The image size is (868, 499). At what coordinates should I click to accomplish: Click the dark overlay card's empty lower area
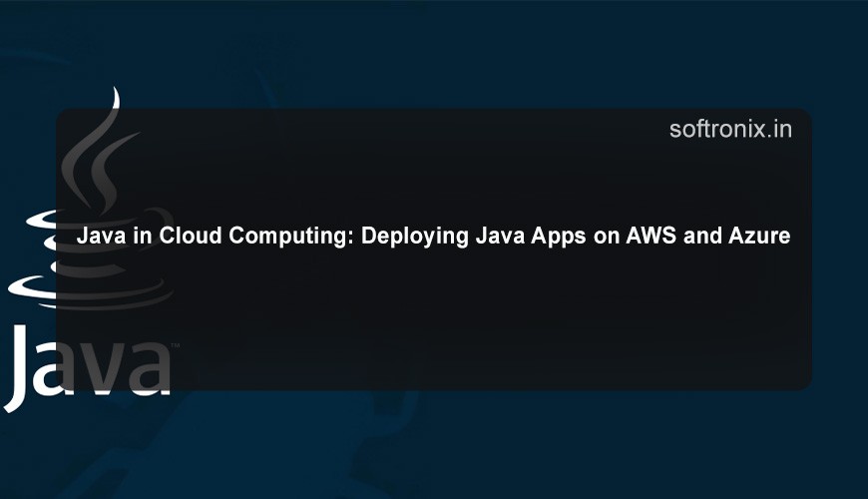coord(499,329)
